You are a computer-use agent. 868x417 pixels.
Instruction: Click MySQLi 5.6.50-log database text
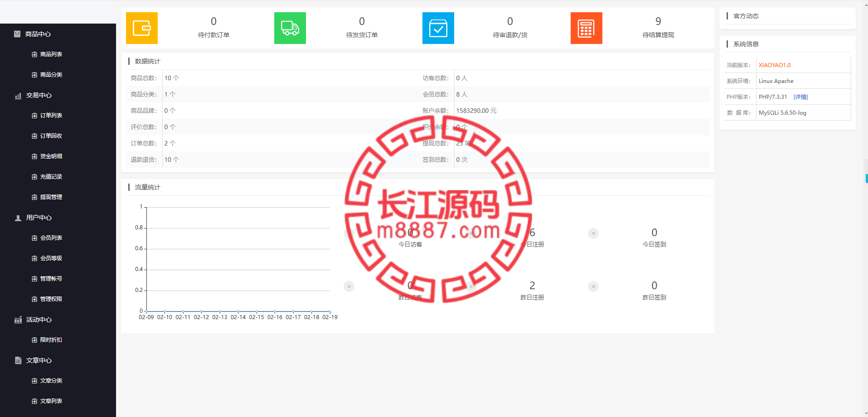(782, 113)
